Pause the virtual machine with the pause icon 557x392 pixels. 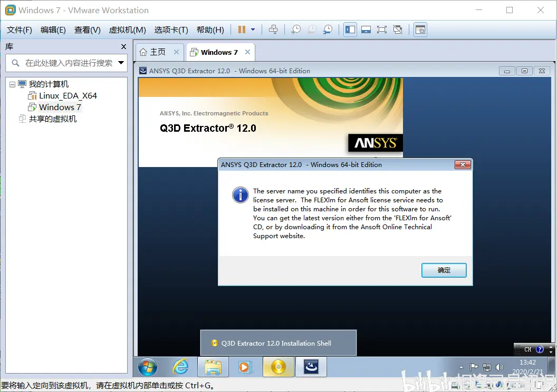click(x=242, y=30)
